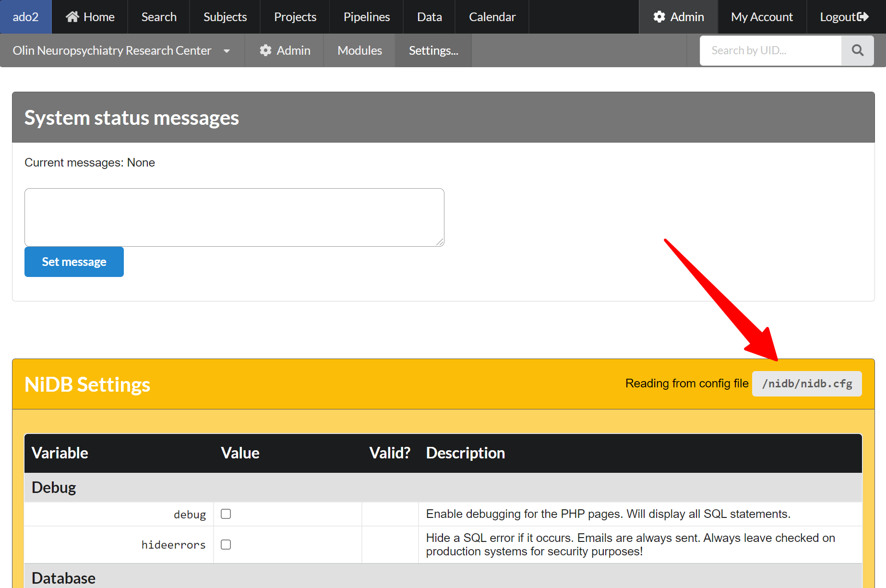Image resolution: width=886 pixels, height=588 pixels.
Task: Grab the text area resize handle
Action: [x=440, y=242]
